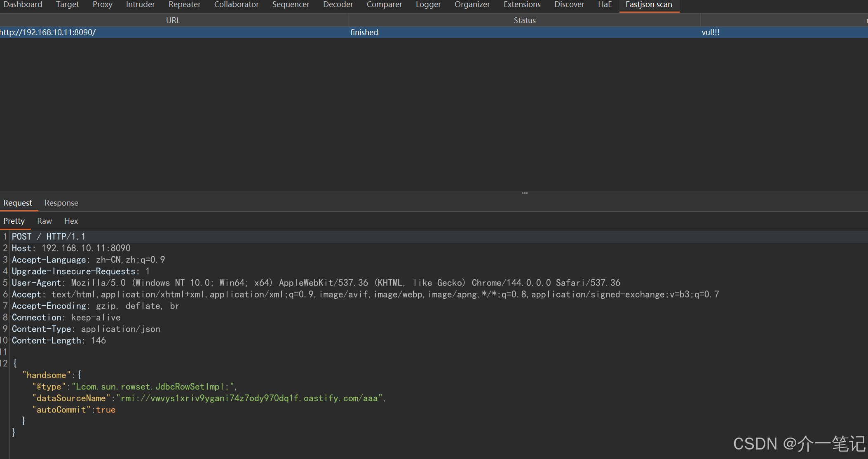Click the pane divider handle dots
Image resolution: width=868 pixels, height=459 pixels.
tap(525, 193)
